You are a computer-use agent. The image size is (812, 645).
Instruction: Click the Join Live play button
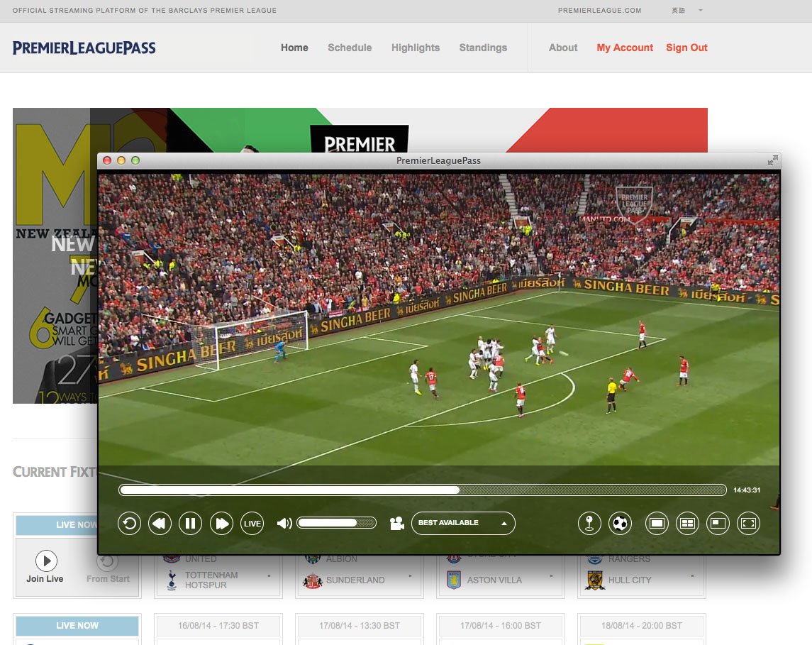pyautogui.click(x=47, y=561)
